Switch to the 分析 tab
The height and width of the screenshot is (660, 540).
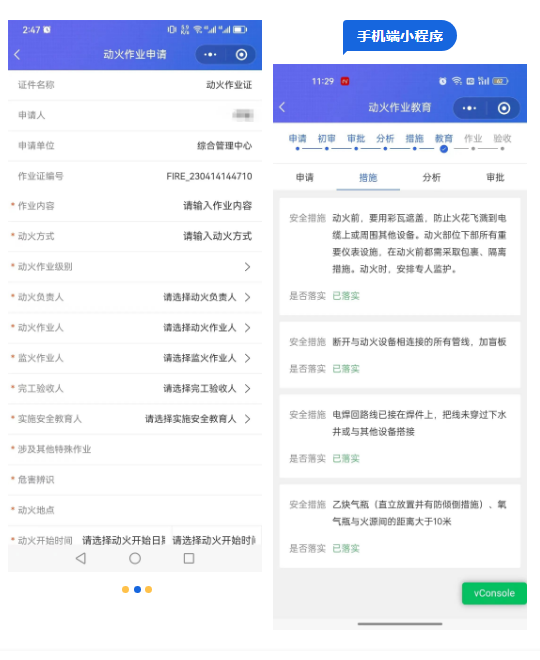[x=432, y=178]
